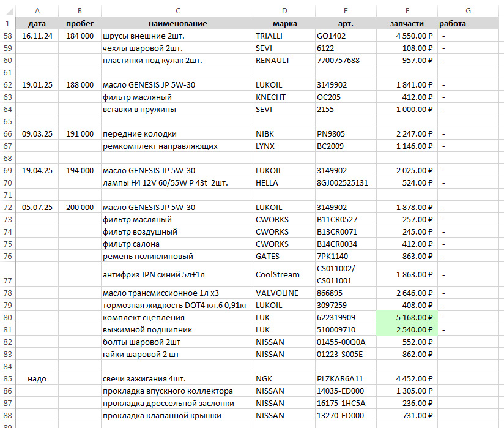
Task: Click the 'запчасти' header cell
Action: point(407,23)
